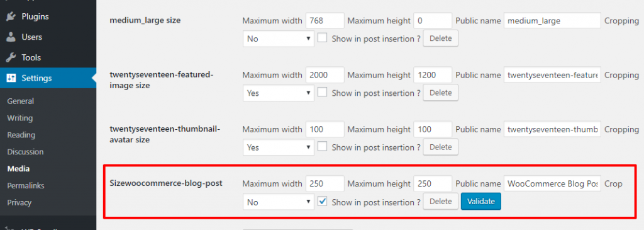
Task: Focus the Public name field WooCommerce Blog Post
Action: tap(552, 184)
